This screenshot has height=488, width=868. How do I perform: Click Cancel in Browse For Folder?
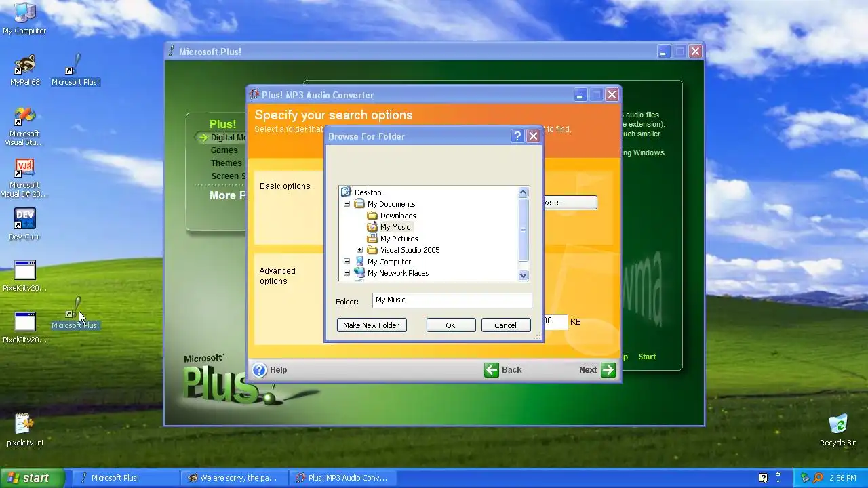(505, 325)
